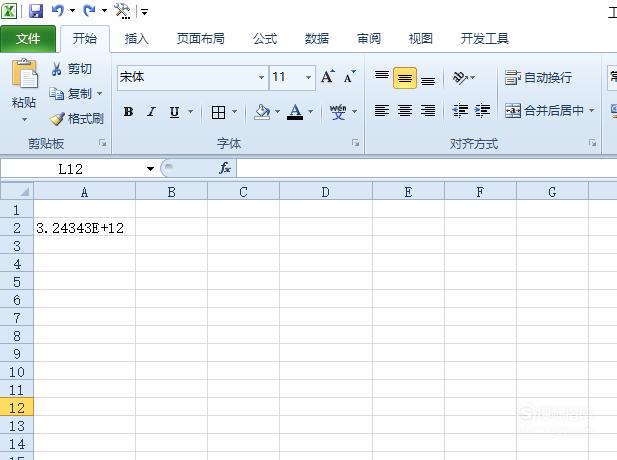Click the 自动换行 wrap text button

tap(538, 78)
